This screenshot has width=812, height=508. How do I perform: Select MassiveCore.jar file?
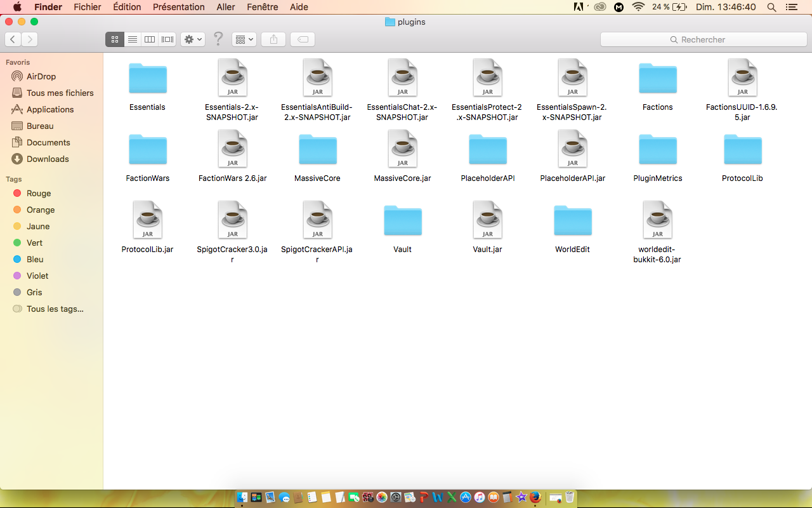(x=402, y=149)
